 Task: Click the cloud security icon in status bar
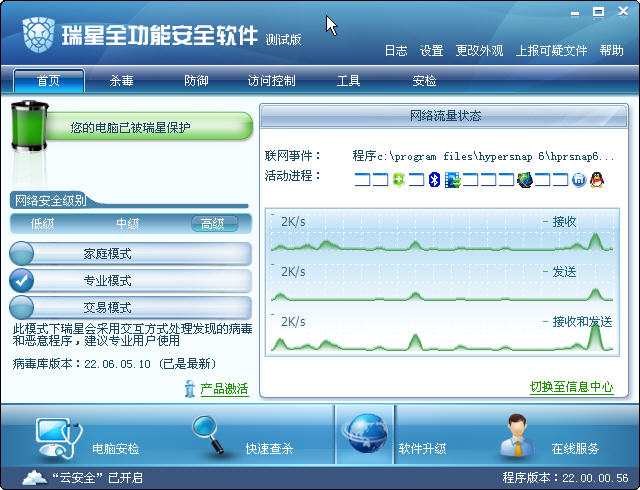tap(34, 477)
